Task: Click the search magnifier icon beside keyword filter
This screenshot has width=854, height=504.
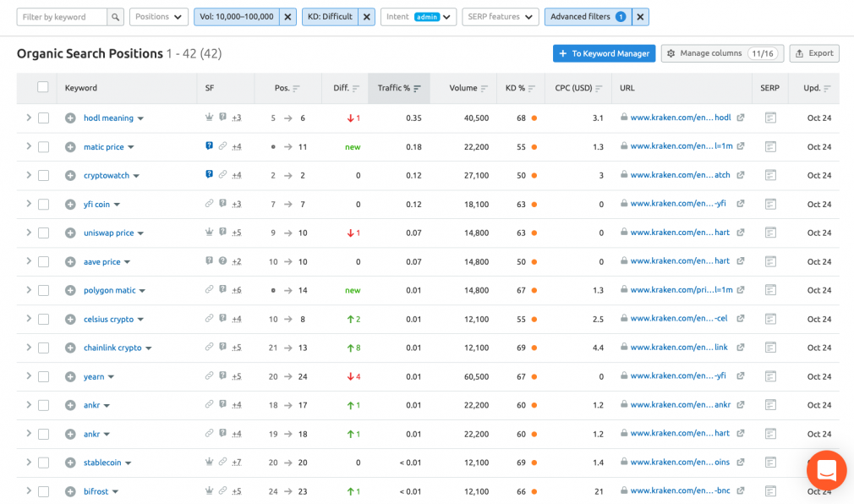Action: click(x=116, y=17)
